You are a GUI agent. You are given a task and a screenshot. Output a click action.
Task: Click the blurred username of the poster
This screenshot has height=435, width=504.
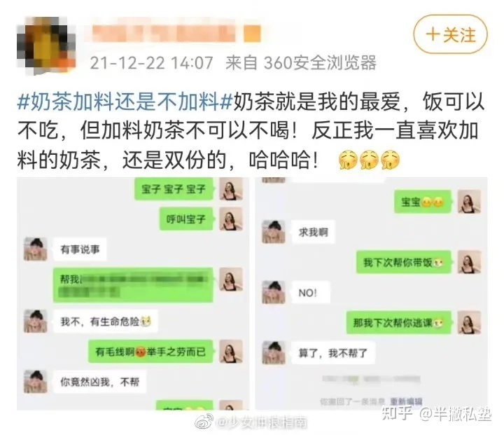click(163, 33)
